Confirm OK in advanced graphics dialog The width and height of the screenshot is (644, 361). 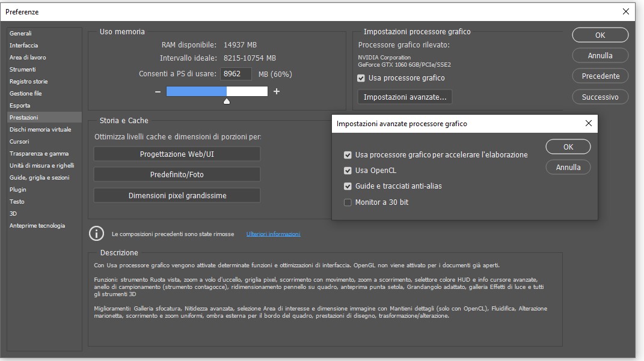tap(568, 147)
